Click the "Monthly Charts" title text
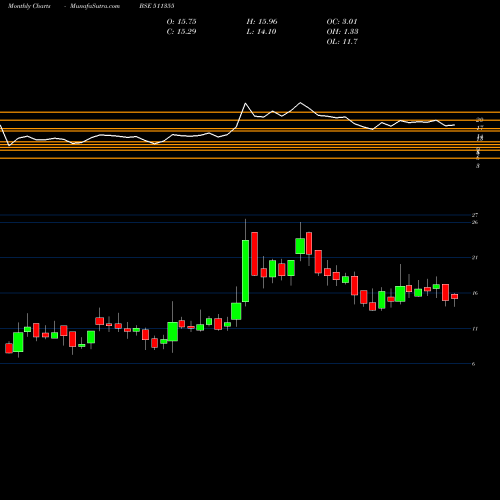This screenshot has width=500, height=500. 29,6
